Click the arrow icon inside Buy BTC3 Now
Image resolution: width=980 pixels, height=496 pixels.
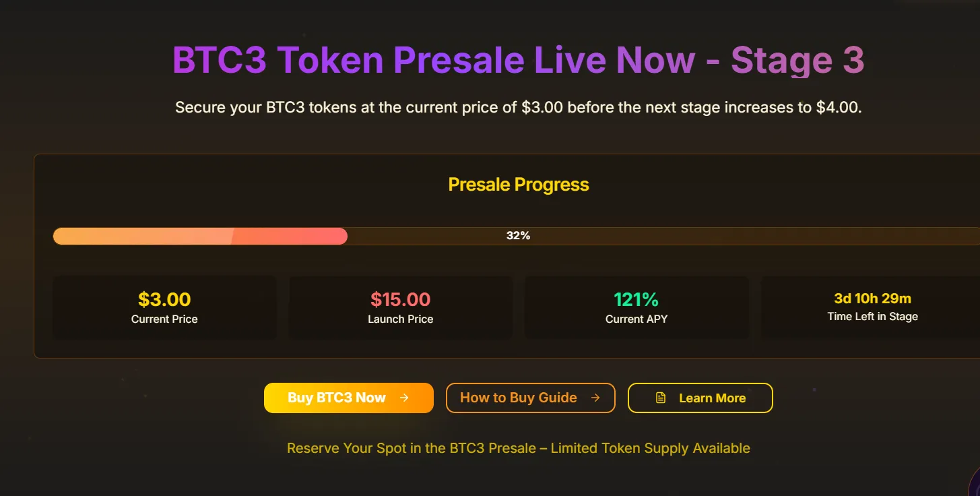coord(404,398)
